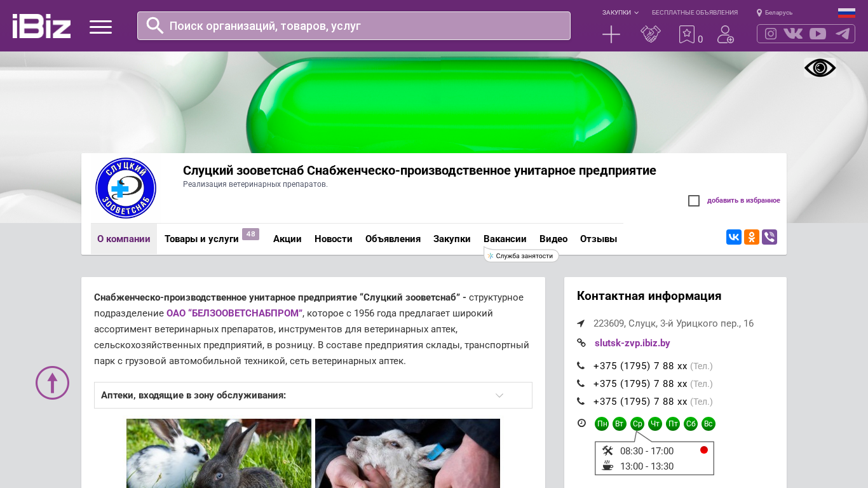The image size is (868, 488).
Task: Open slutsk-zvp.ibiz.by website link
Action: coord(632,343)
